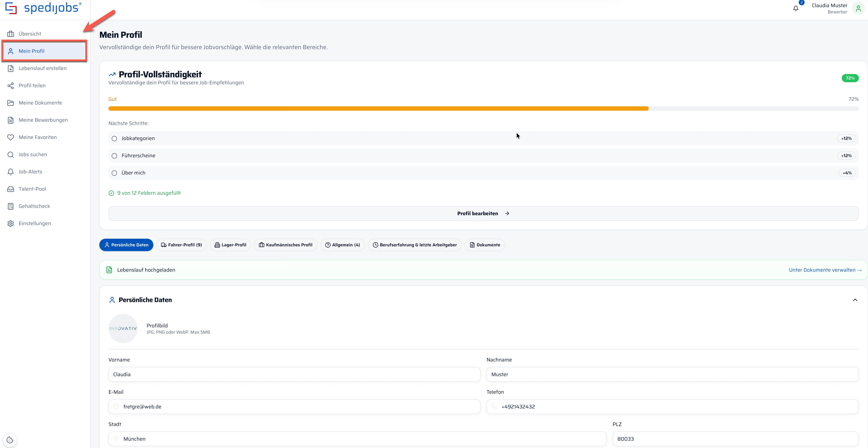
Task: Click the Einstellungen gear icon
Action: pyautogui.click(x=11, y=223)
